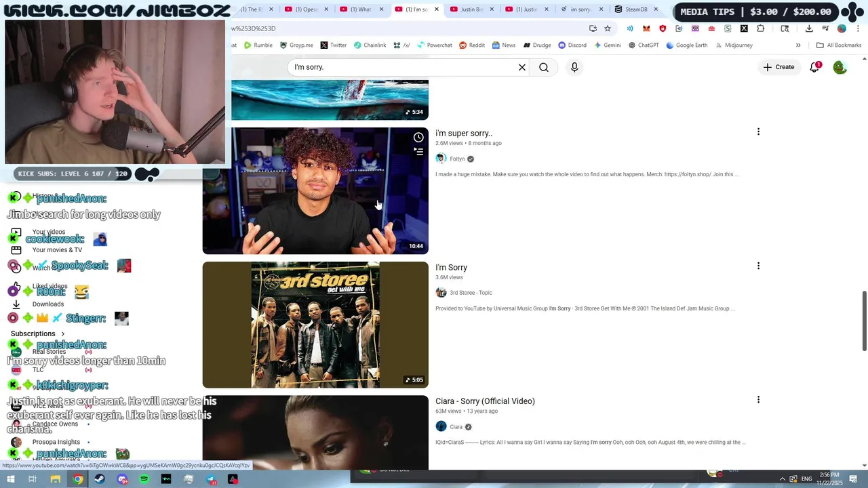868x488 pixels.
Task: Click the install app icon in address bar
Action: 593,28
